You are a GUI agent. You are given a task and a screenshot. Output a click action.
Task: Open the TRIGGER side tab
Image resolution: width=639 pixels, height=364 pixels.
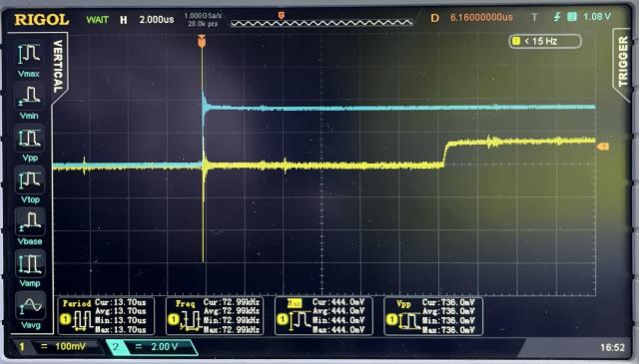pyautogui.click(x=623, y=62)
